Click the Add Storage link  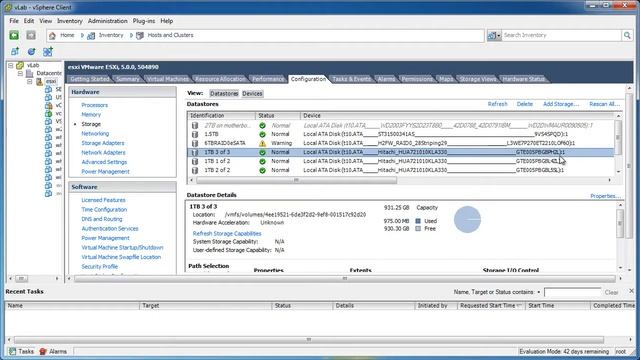click(x=561, y=104)
